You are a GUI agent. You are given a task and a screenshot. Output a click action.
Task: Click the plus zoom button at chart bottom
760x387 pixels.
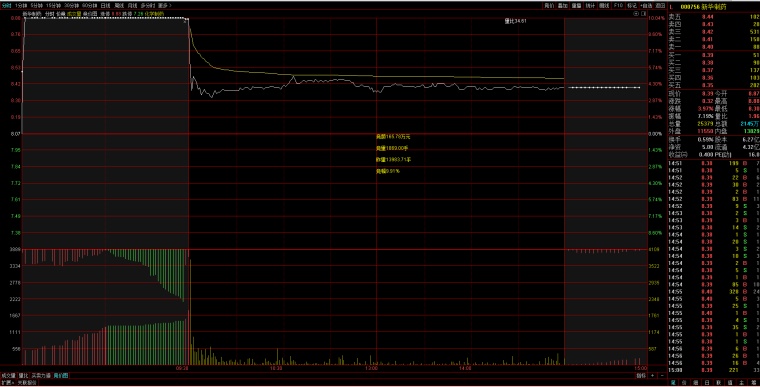point(652,375)
